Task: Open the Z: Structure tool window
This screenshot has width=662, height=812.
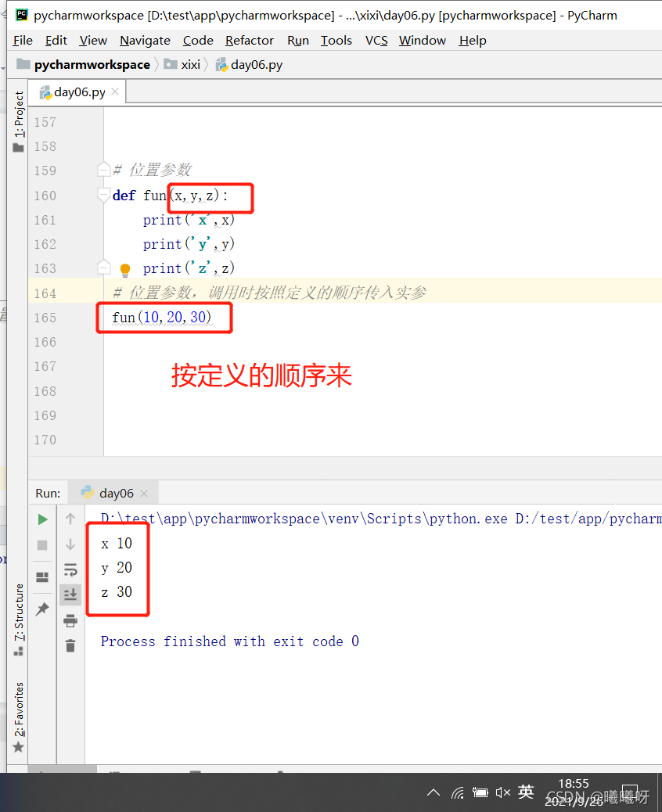Action: (19, 612)
